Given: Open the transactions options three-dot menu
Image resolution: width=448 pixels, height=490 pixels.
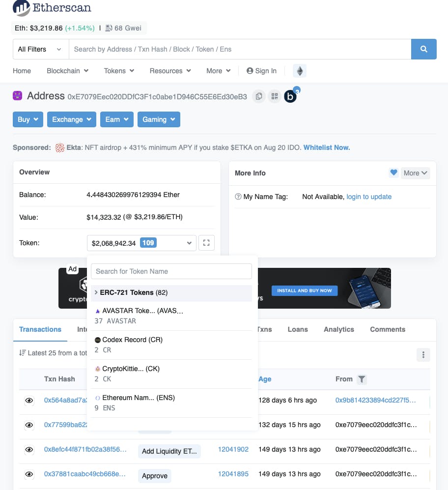Looking at the screenshot, I should tap(423, 355).
